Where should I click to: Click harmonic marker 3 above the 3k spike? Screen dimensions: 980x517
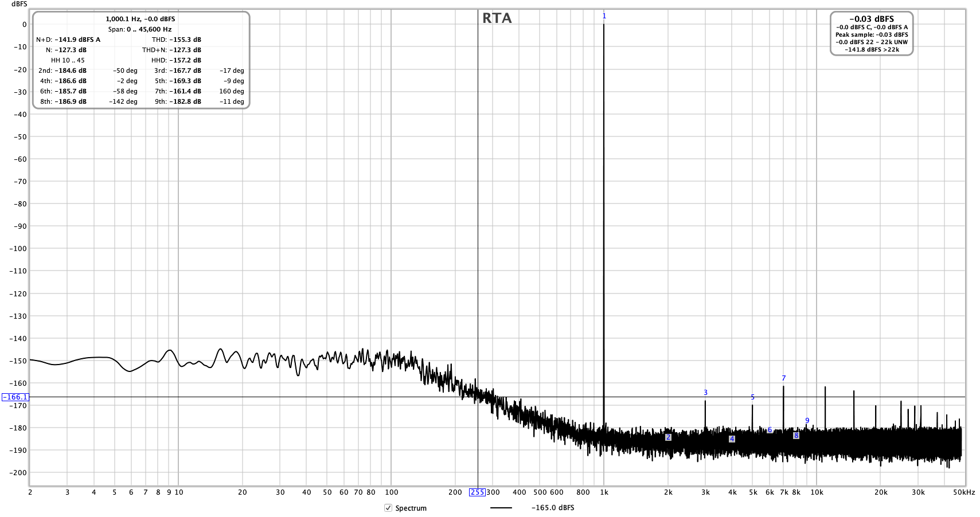(x=705, y=393)
